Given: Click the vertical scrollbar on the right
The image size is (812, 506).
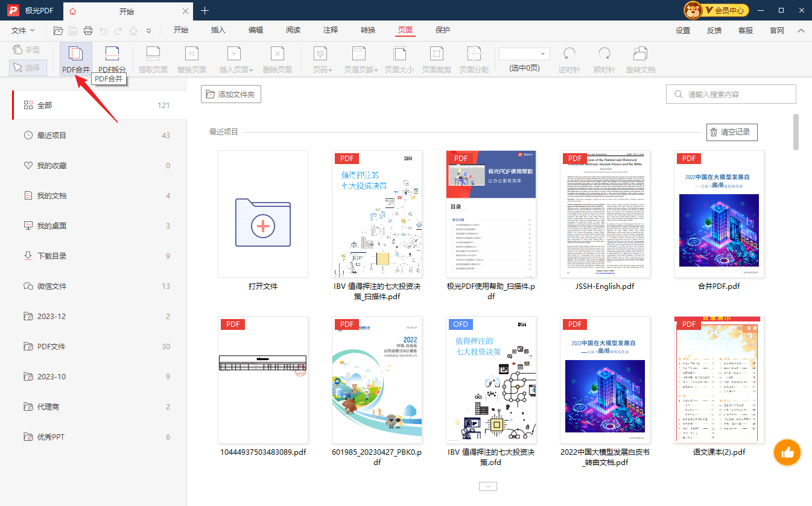Looking at the screenshot, I should 796,132.
